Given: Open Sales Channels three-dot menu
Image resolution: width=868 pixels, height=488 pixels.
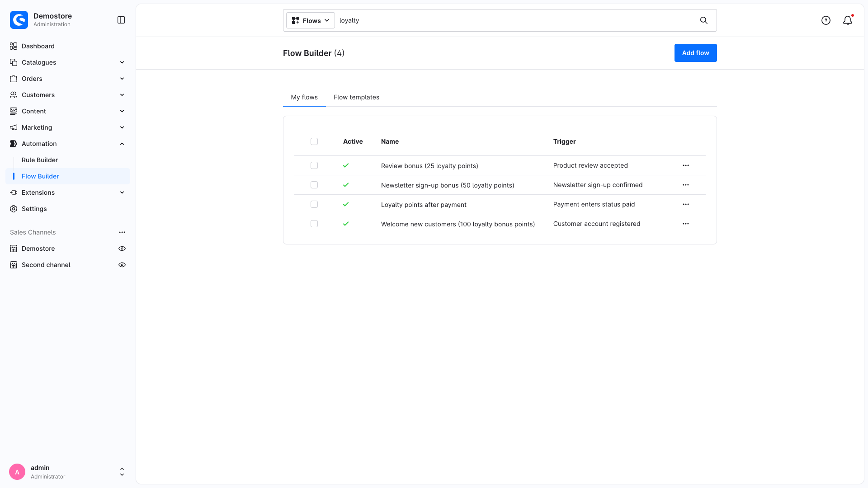Looking at the screenshot, I should tap(122, 232).
